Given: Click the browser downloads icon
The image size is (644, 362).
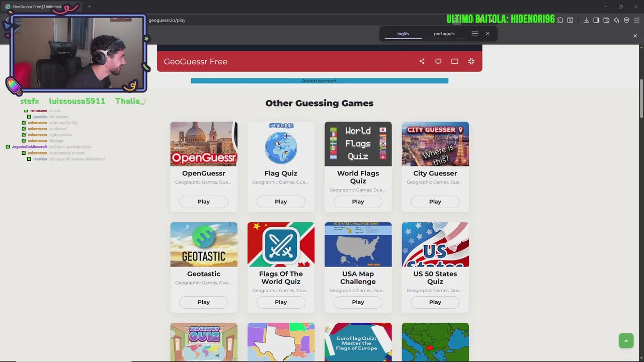Looking at the screenshot, I should 586,20.
